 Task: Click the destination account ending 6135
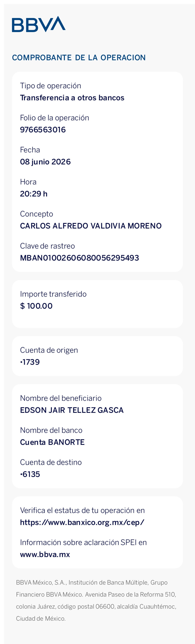tap(30, 474)
